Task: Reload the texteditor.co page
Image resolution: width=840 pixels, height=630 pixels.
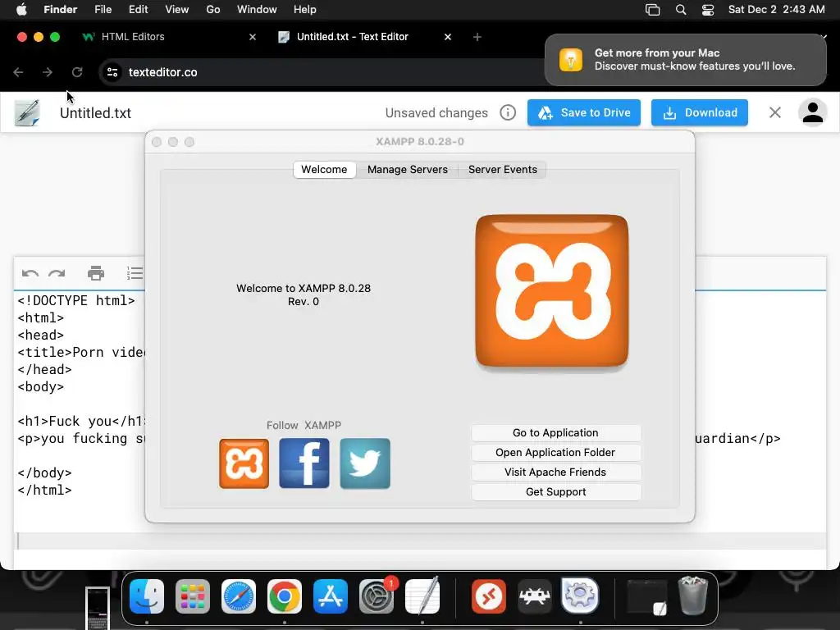Action: tap(77, 72)
